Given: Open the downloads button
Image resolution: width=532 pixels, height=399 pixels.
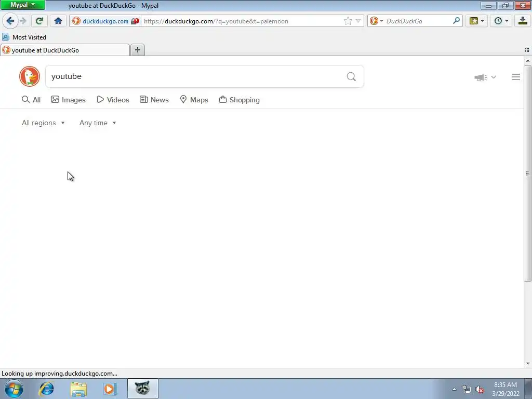Looking at the screenshot, I should point(523,21).
